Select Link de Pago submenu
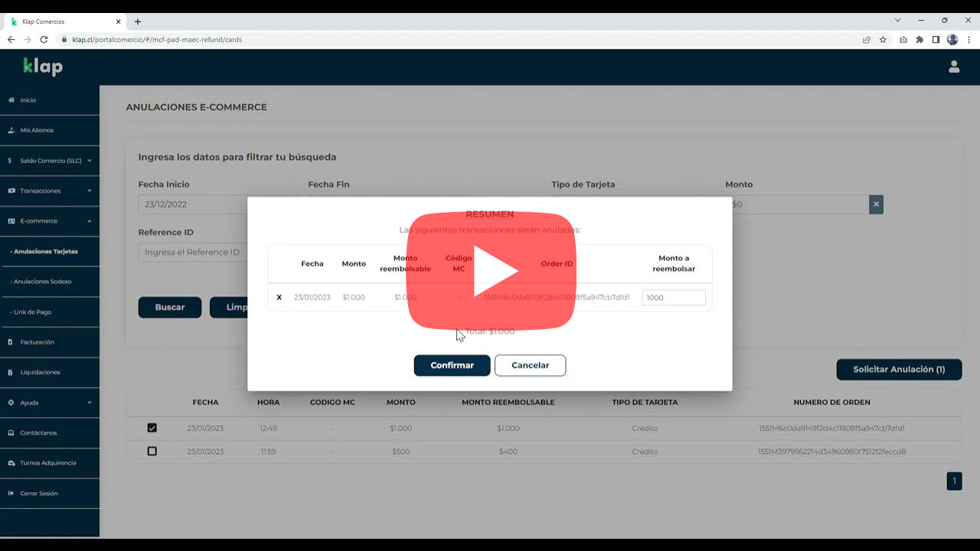 pyautogui.click(x=50, y=312)
